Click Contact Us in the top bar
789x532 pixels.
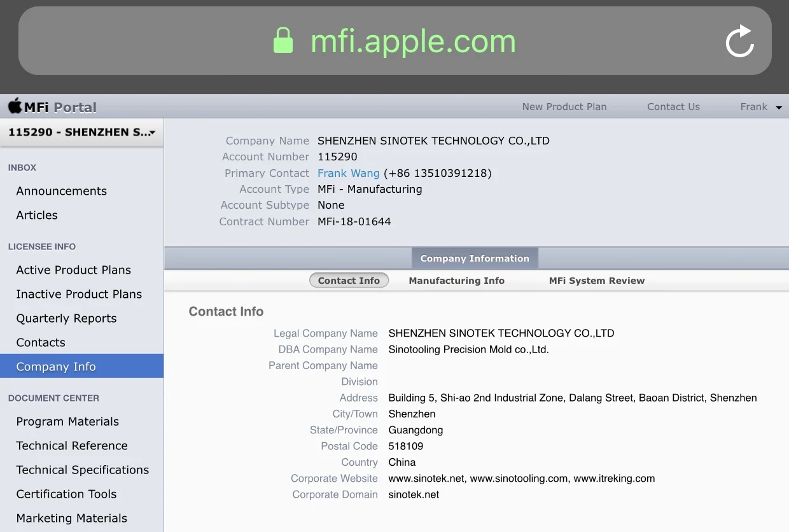click(x=673, y=107)
